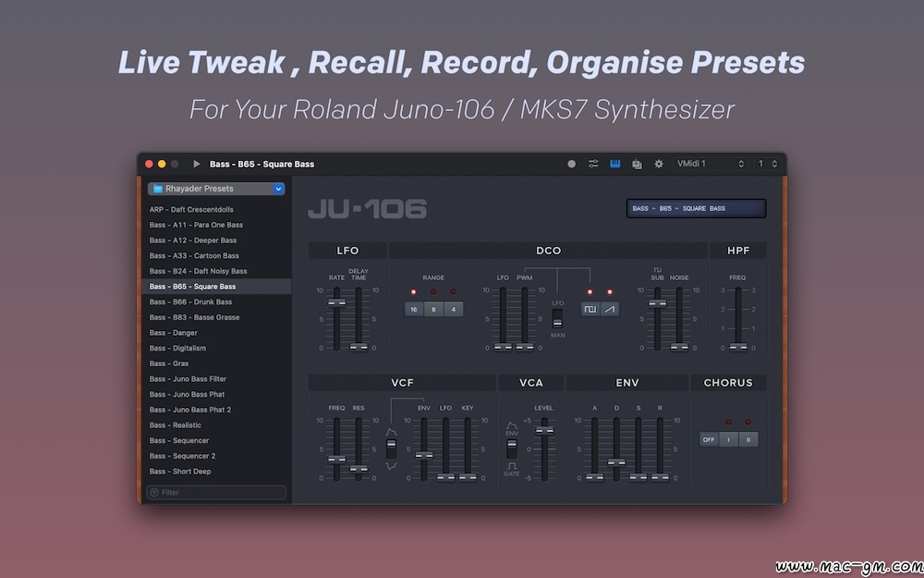Enable chorus mode I
The width and height of the screenshot is (924, 578).
(x=728, y=439)
